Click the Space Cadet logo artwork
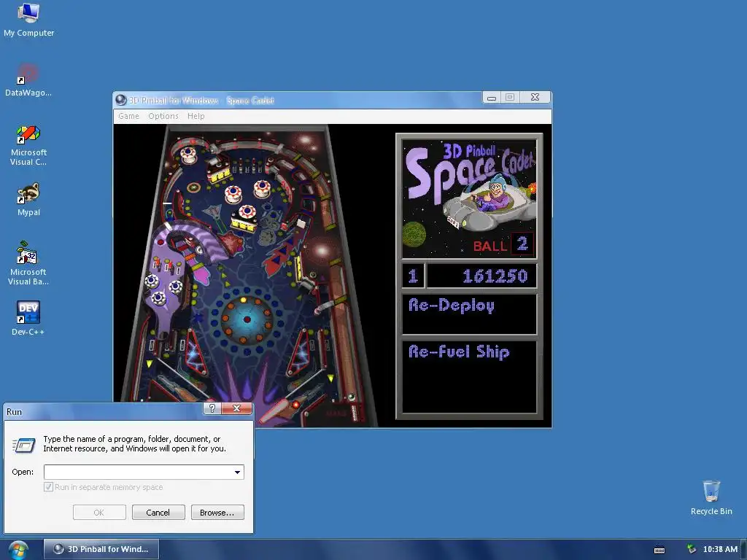 [469, 198]
